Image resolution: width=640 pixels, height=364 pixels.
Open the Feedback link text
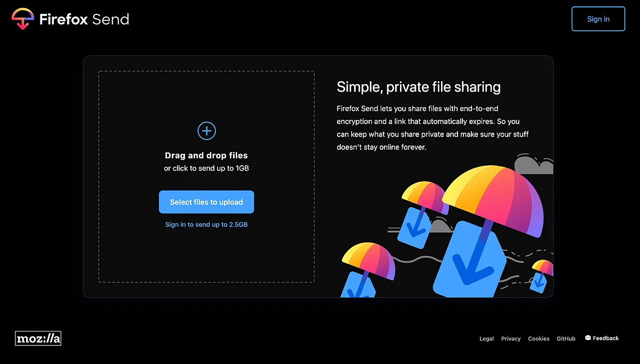(x=606, y=338)
